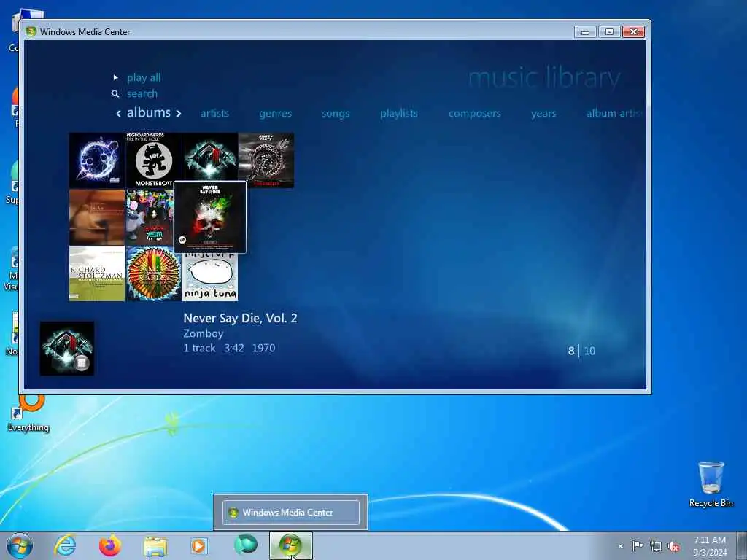
Task: Click the Windows Media Center title bar icon
Action: 31,32
